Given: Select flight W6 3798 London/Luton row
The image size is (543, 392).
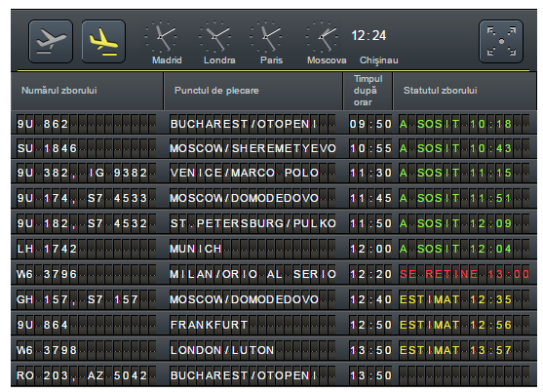Looking at the screenshot, I should tap(274, 350).
